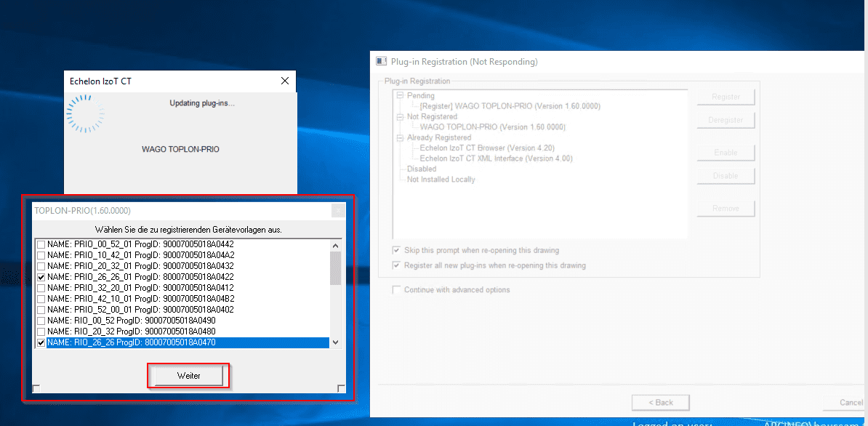The image size is (868, 426).
Task: Toggle Skip this prompt when re-opening checkbox
Action: [397, 251]
